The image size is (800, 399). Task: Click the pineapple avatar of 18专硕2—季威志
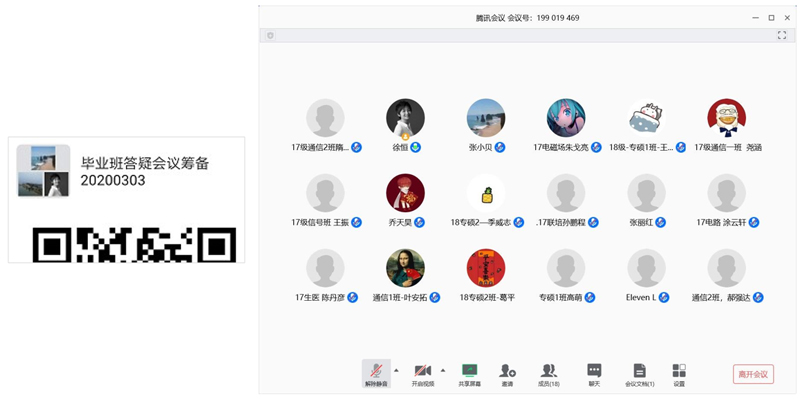point(486,193)
